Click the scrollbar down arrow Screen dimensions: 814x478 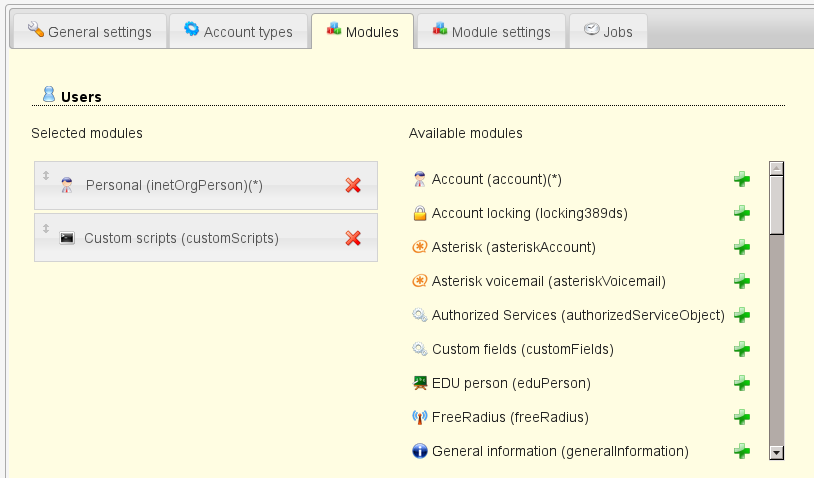pos(776,453)
